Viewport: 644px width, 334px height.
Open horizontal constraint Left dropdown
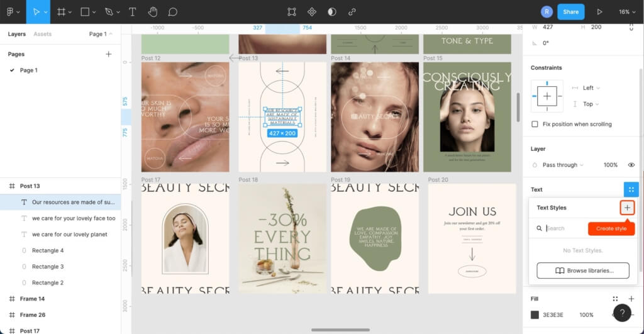pos(591,88)
